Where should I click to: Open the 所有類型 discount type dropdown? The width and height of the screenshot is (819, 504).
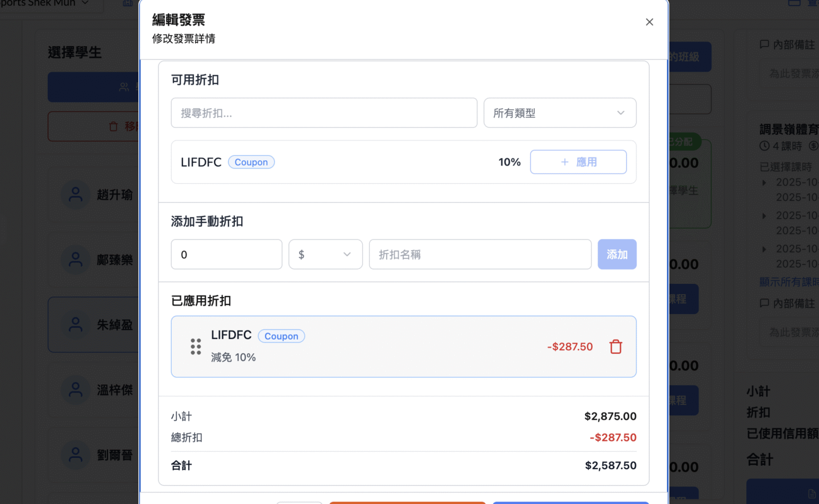[x=560, y=113]
